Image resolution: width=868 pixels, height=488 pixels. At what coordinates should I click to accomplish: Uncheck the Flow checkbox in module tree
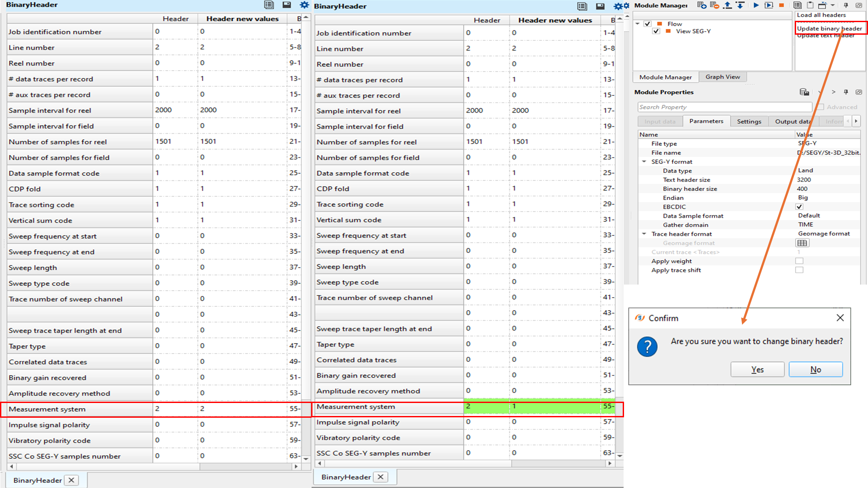point(647,24)
